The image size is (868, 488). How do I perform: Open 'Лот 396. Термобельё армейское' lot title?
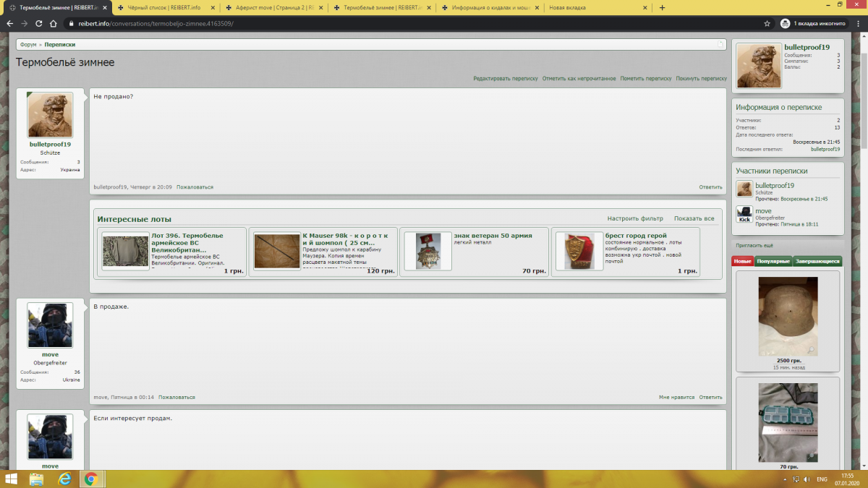[187, 243]
